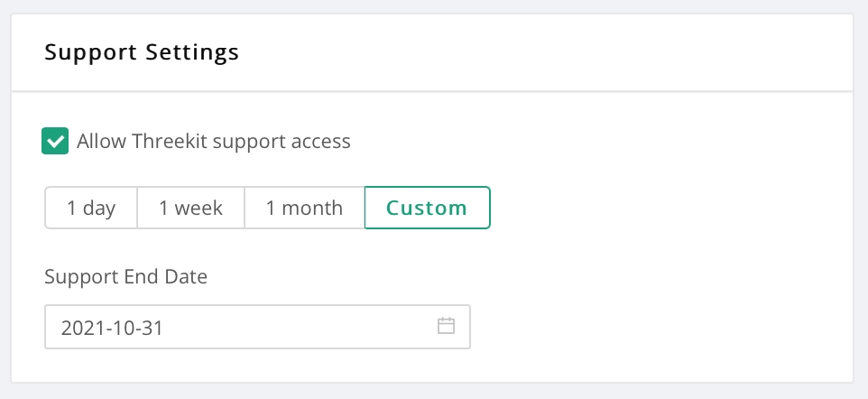Switch duration to '1 month' segment
The width and height of the screenshot is (868, 399).
point(304,208)
